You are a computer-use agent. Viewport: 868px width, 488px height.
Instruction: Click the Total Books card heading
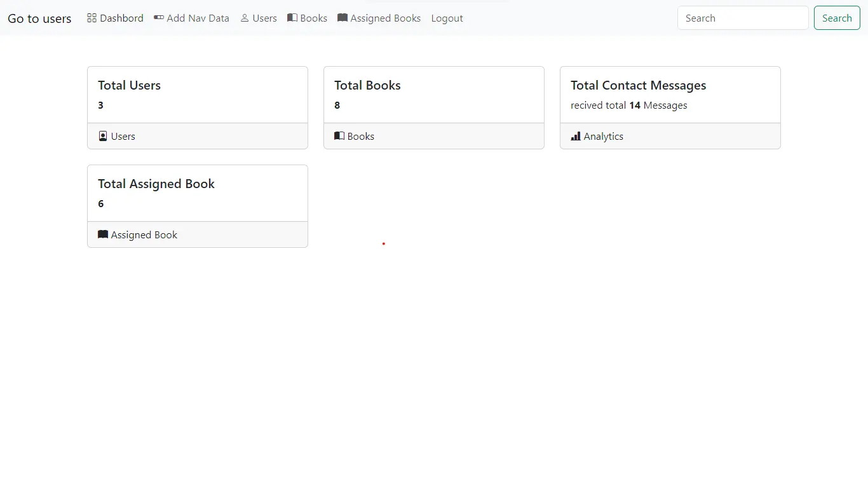[367, 85]
